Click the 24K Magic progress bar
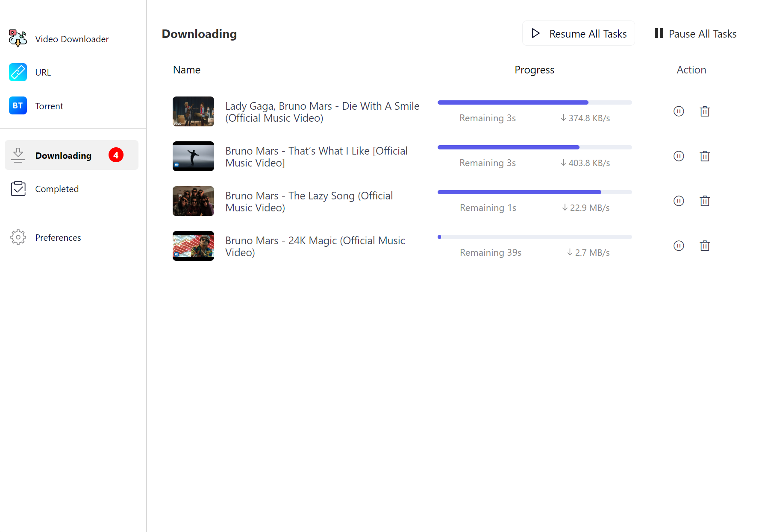This screenshot has width=759, height=532. click(x=535, y=237)
